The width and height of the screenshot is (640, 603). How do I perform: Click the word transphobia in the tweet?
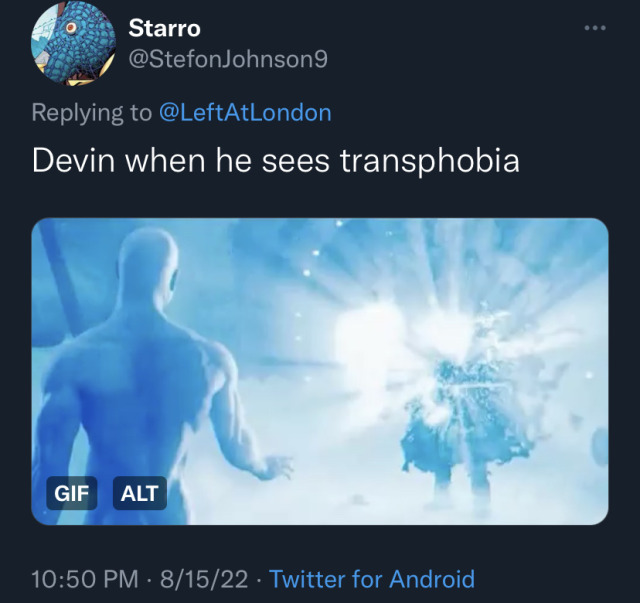click(430, 161)
